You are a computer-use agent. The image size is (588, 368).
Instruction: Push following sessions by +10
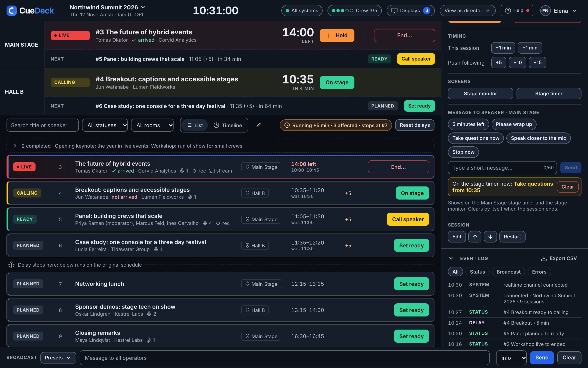517,63
